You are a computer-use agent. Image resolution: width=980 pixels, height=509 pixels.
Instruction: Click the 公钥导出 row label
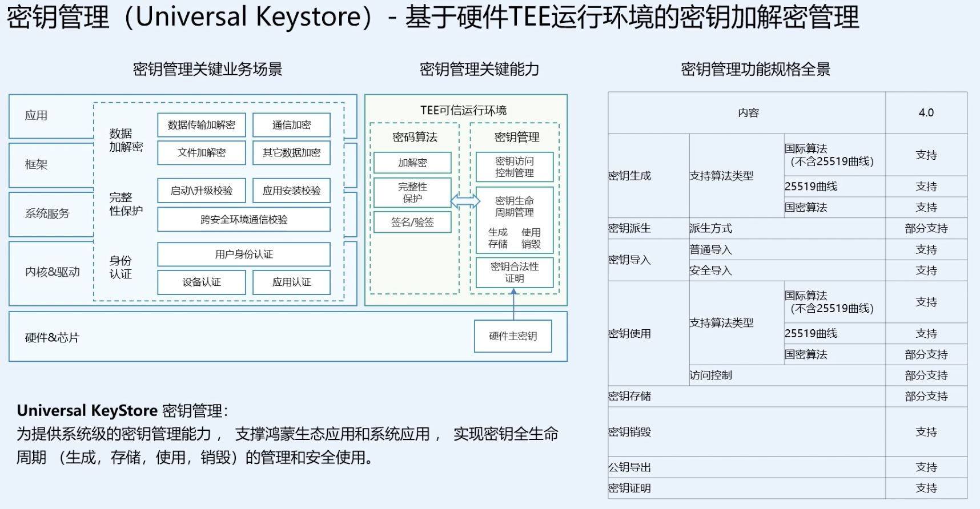click(629, 467)
